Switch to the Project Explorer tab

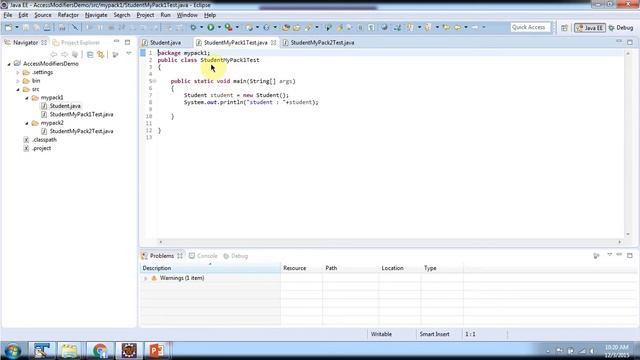pos(76,42)
